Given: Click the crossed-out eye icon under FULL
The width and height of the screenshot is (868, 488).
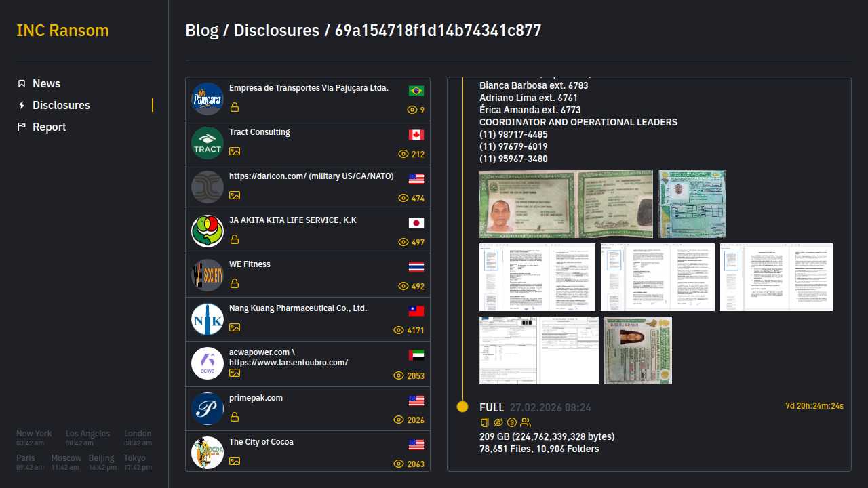Looking at the screenshot, I should pyautogui.click(x=498, y=422).
